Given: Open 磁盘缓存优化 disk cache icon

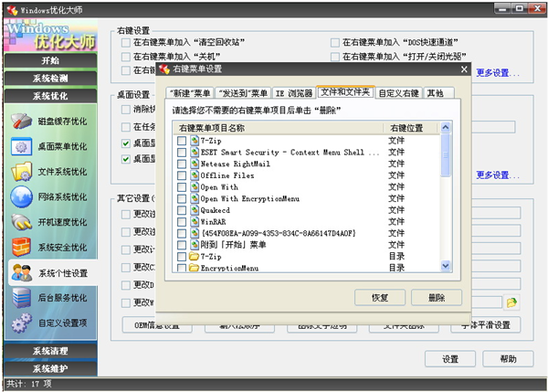Looking at the screenshot, I should tap(21, 121).
